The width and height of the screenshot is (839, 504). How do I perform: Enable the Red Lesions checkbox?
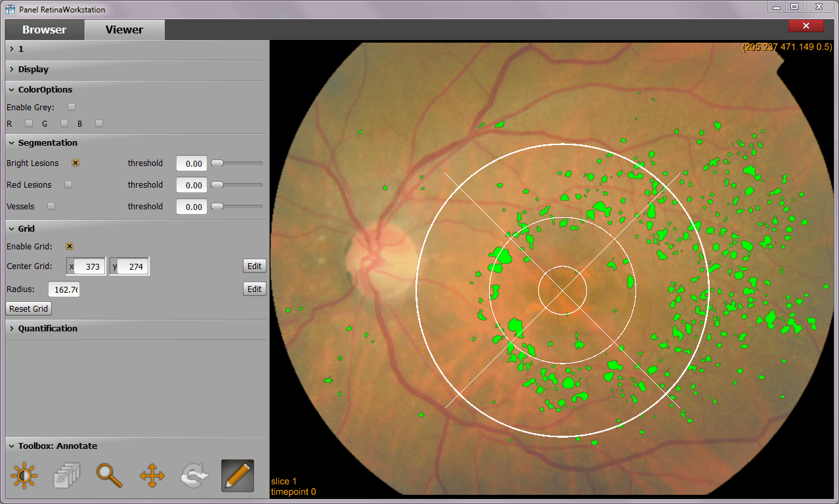(68, 185)
